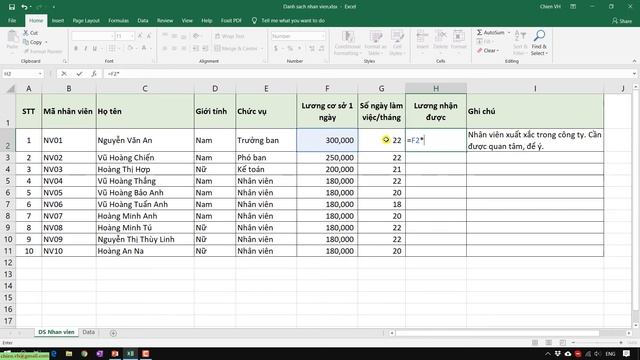
Task: Open the File menu
Action: click(x=12, y=20)
